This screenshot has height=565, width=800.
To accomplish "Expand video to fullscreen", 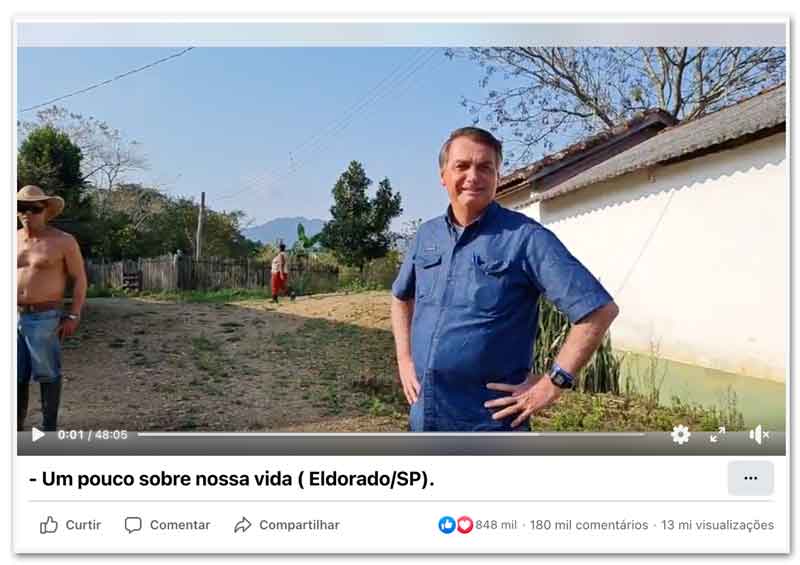I will (x=717, y=435).
